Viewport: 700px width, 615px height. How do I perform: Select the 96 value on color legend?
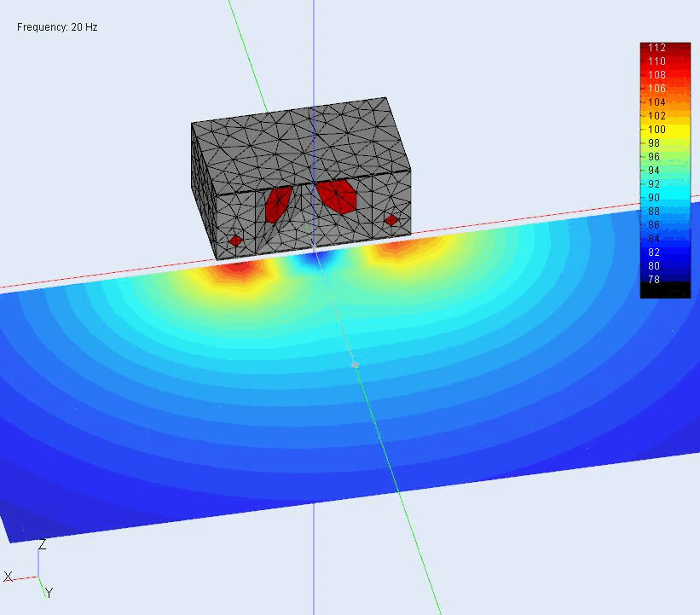(x=654, y=157)
